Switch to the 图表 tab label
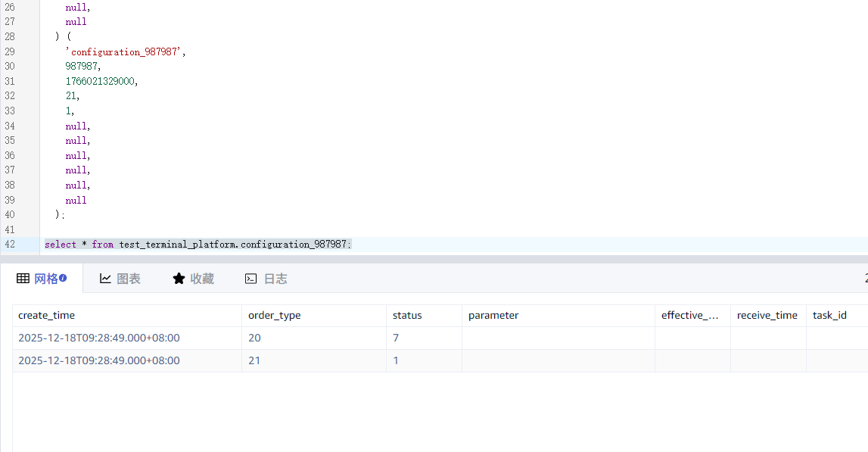The image size is (868, 452). click(129, 279)
